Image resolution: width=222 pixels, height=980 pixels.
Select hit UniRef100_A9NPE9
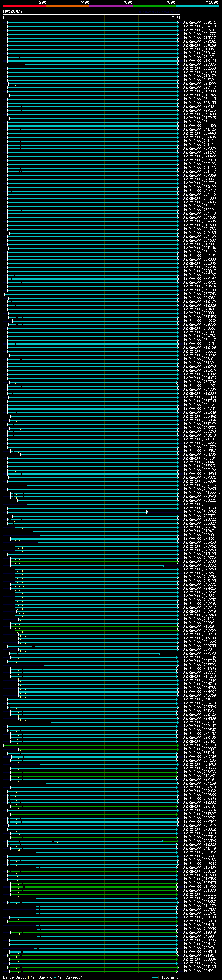coord(199,634)
